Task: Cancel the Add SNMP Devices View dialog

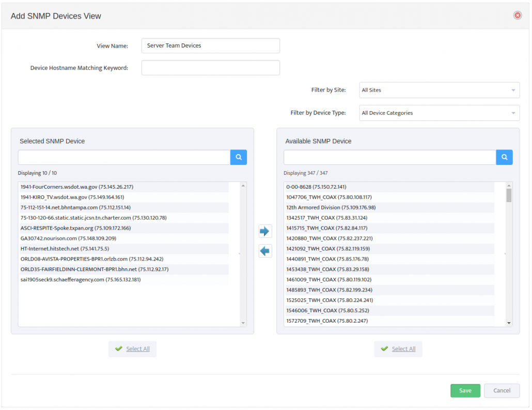Action: (x=502, y=391)
